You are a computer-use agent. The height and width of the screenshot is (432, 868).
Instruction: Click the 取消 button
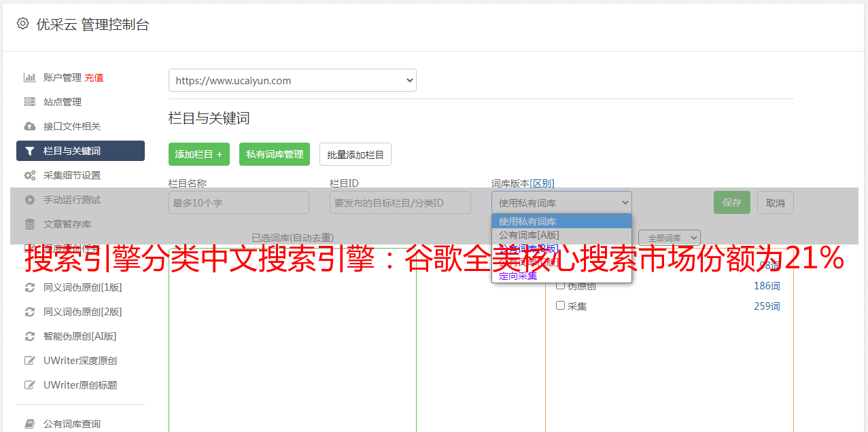point(776,202)
